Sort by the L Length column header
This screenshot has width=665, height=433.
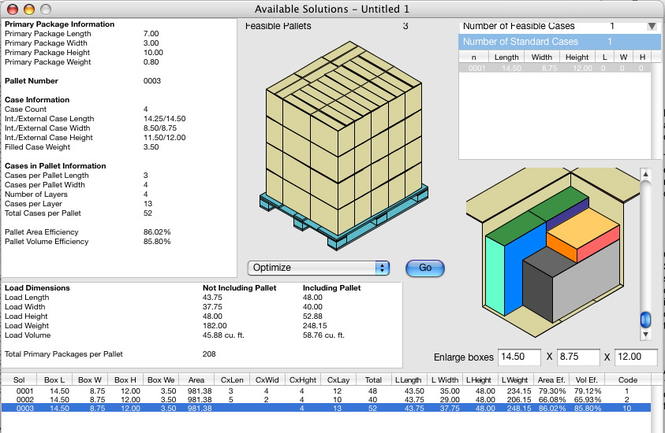(x=408, y=380)
